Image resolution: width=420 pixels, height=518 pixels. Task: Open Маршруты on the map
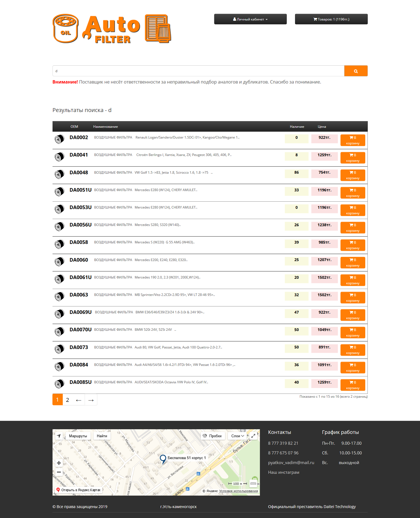(78, 436)
